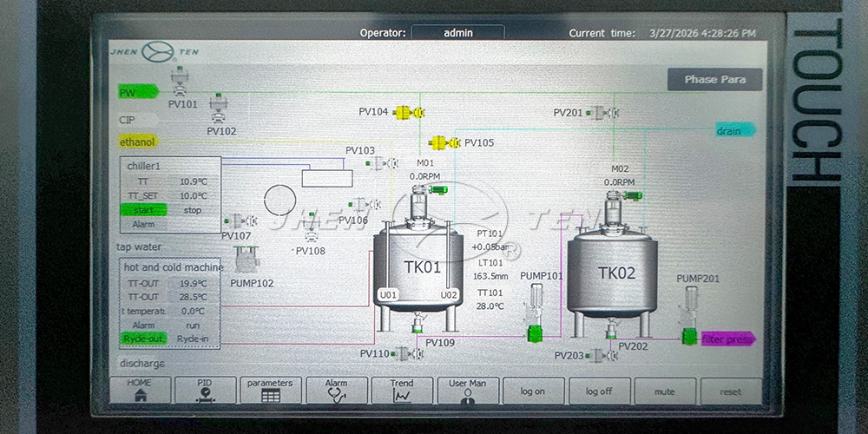Click the PV105 yellow valve icon
Image resolution: width=868 pixels, height=434 pixels.
point(444,142)
